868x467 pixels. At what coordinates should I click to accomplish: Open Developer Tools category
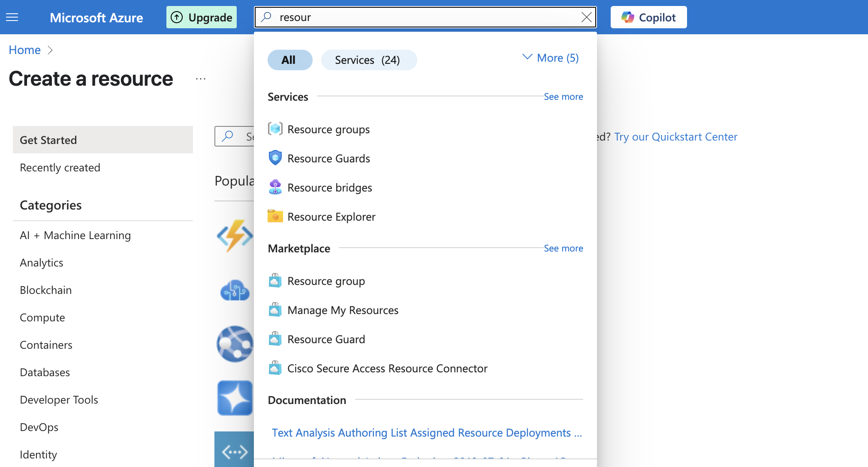59,400
